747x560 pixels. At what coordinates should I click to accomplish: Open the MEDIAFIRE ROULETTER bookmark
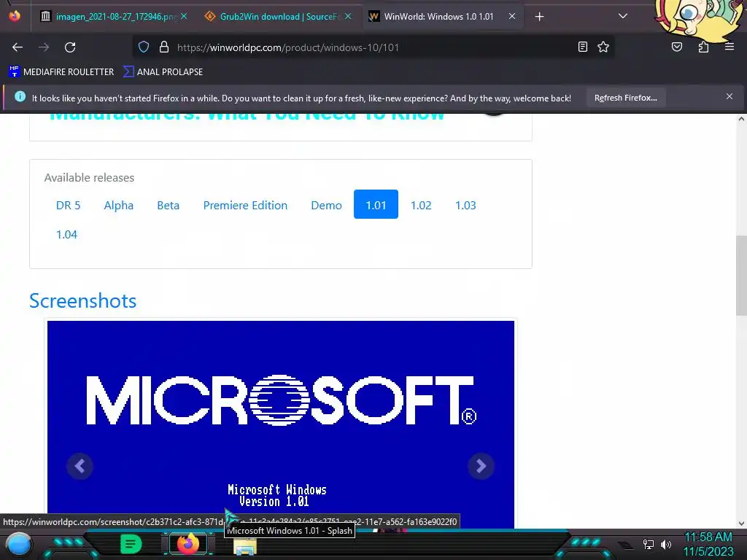click(x=61, y=72)
